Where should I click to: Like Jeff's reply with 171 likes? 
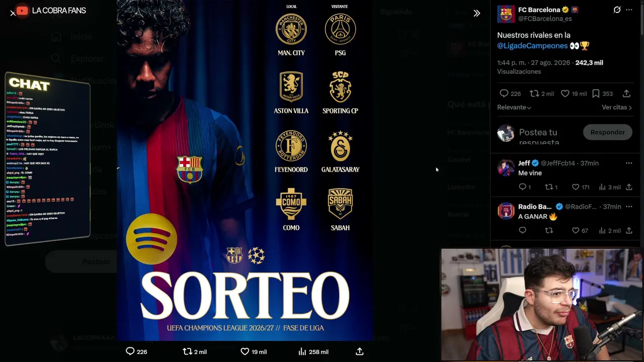click(x=576, y=187)
